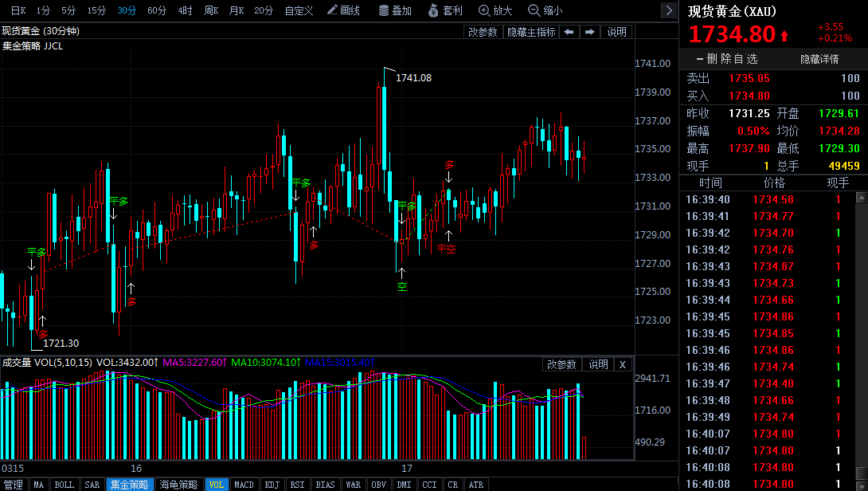Open the 叠加 overlay tool
This screenshot has height=491, width=868.
click(395, 10)
